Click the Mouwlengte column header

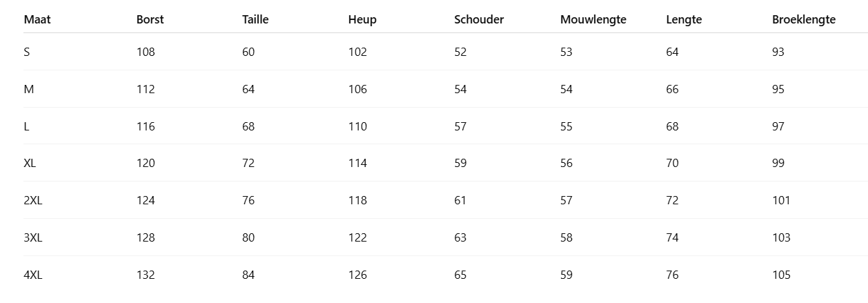[593, 19]
